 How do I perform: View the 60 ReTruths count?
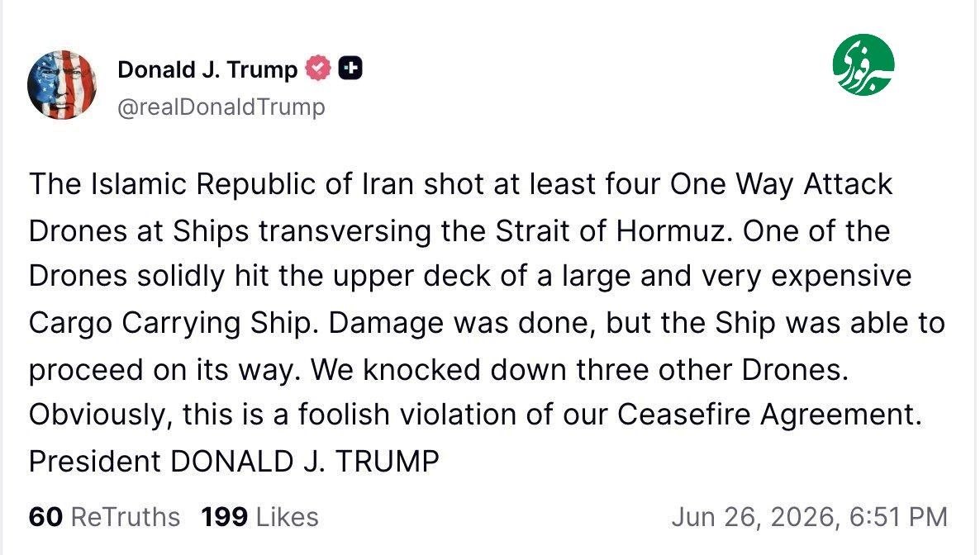pos(104,517)
